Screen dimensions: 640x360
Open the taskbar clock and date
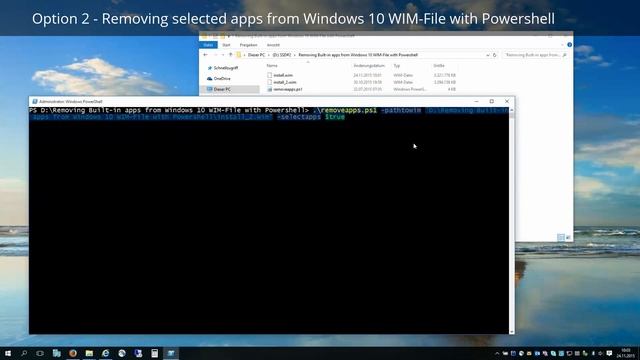pyautogui.click(x=626, y=353)
